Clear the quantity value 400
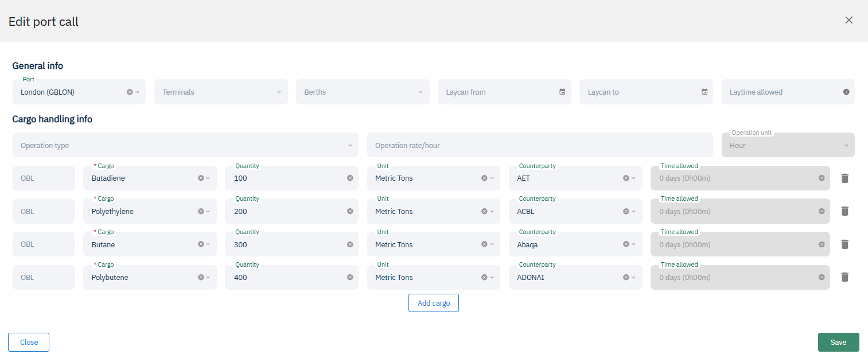 coord(350,277)
